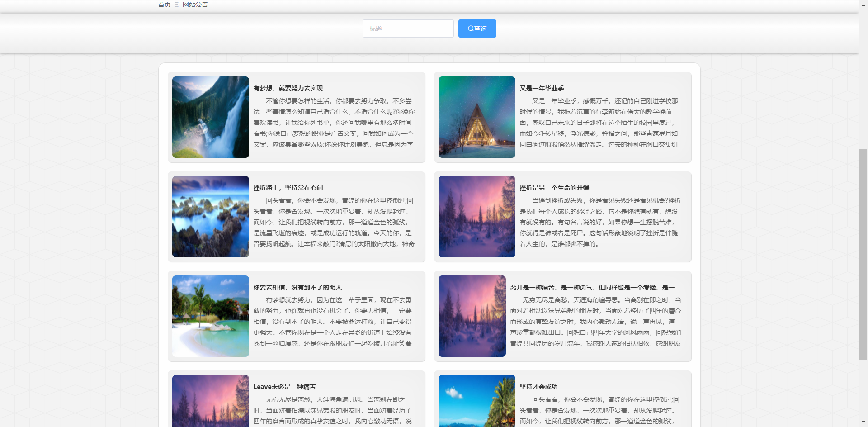Open article title 挫折是另一个生命的开端

tap(554, 188)
